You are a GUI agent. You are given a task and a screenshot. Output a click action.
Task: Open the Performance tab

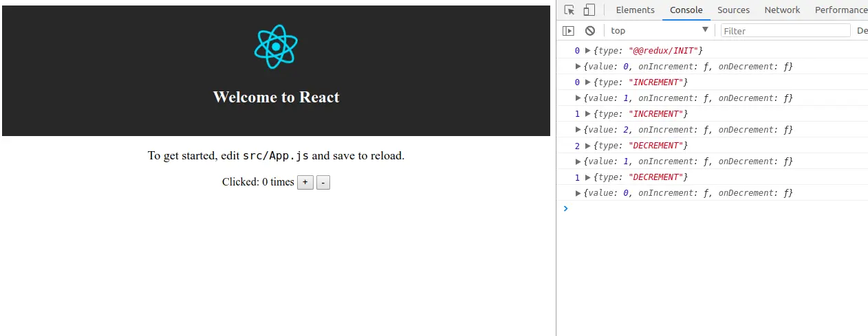tap(840, 10)
